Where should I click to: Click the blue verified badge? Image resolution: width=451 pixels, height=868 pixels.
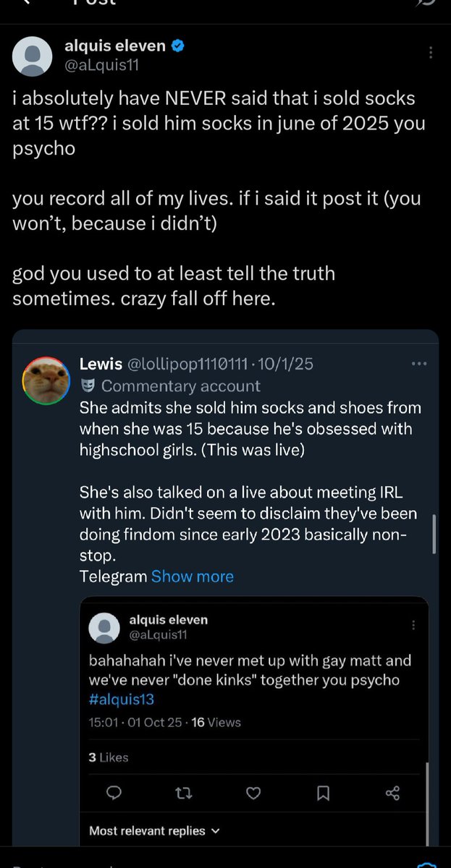point(179,47)
